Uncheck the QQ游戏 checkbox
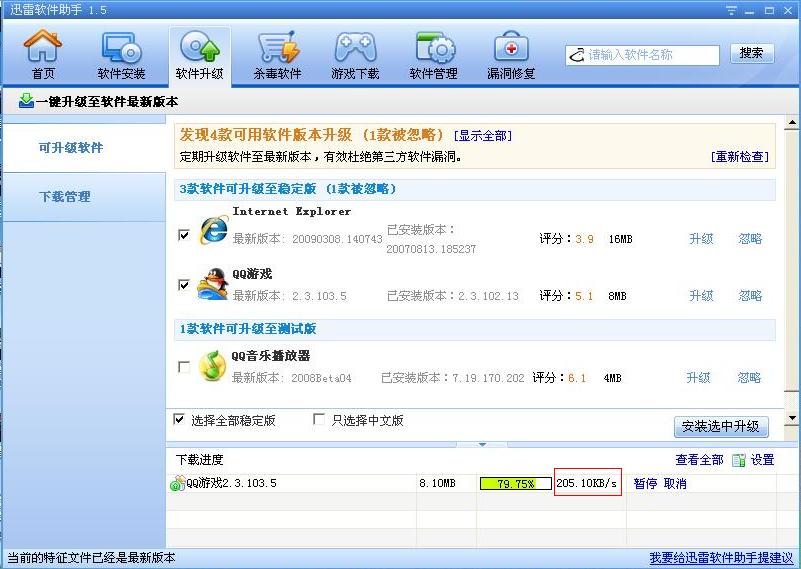801x569 pixels. click(x=184, y=284)
